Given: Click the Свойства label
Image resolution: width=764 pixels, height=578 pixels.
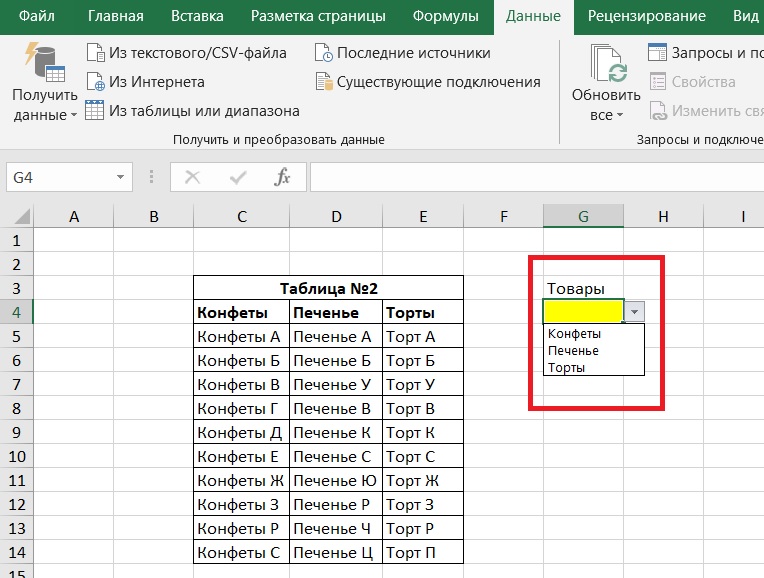Looking at the screenshot, I should point(704,82).
